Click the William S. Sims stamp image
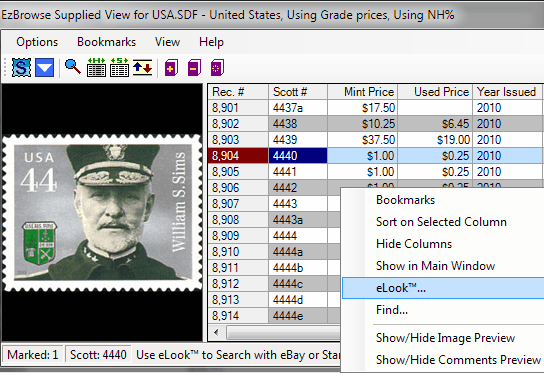Image resolution: width=544 pixels, height=378 pixels. pyautogui.click(x=102, y=213)
